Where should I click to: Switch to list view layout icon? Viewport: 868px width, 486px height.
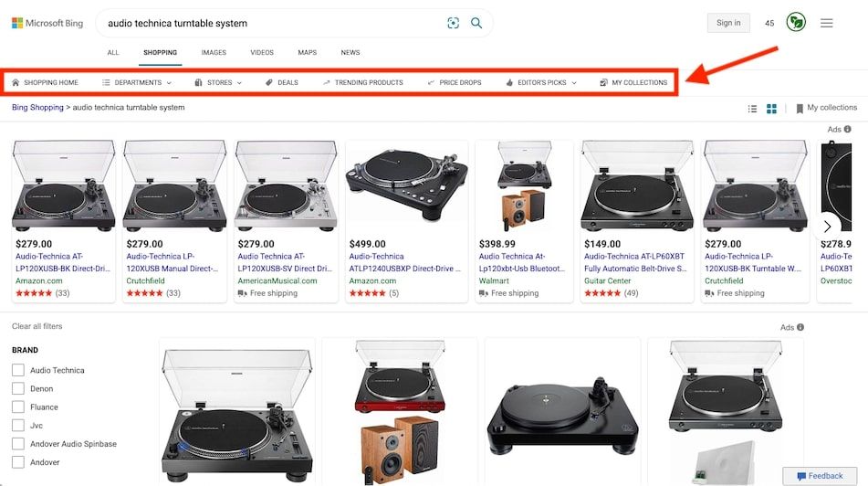[x=752, y=109]
